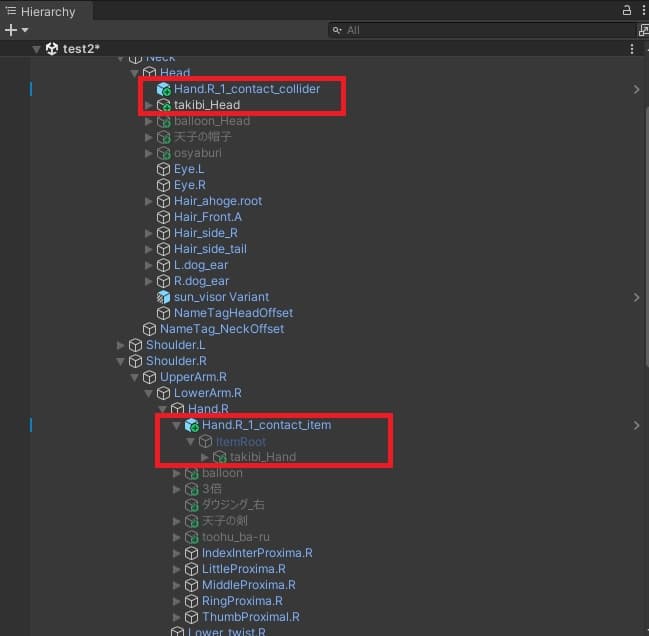Switch to the Hierarchy tab
The height and width of the screenshot is (636, 649).
40,11
